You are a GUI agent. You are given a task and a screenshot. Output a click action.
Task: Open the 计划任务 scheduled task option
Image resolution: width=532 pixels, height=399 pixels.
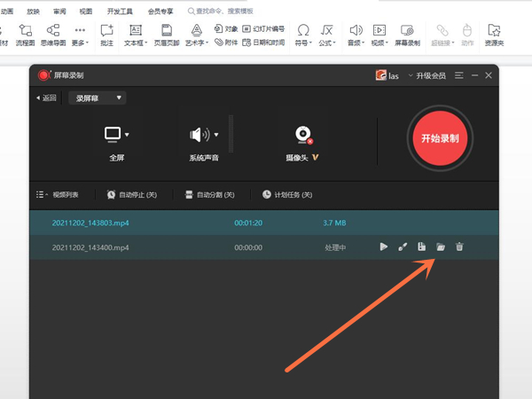[x=286, y=194]
